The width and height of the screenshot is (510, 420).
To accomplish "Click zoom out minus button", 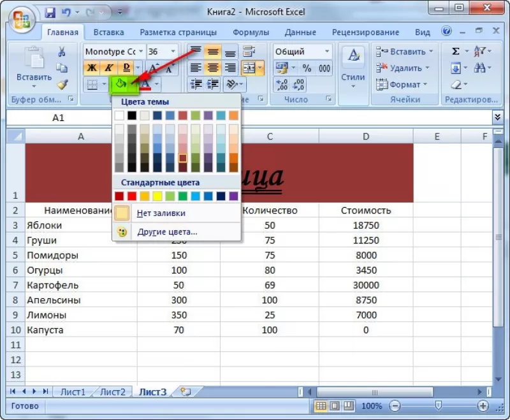I will tap(395, 406).
